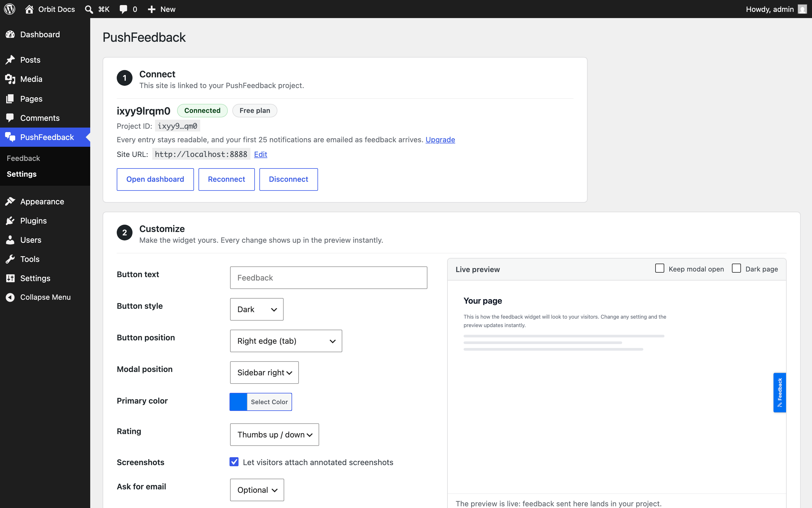Viewport: 812px width, 508px height.
Task: Click the PushFeedback sidebar icon
Action: point(10,137)
